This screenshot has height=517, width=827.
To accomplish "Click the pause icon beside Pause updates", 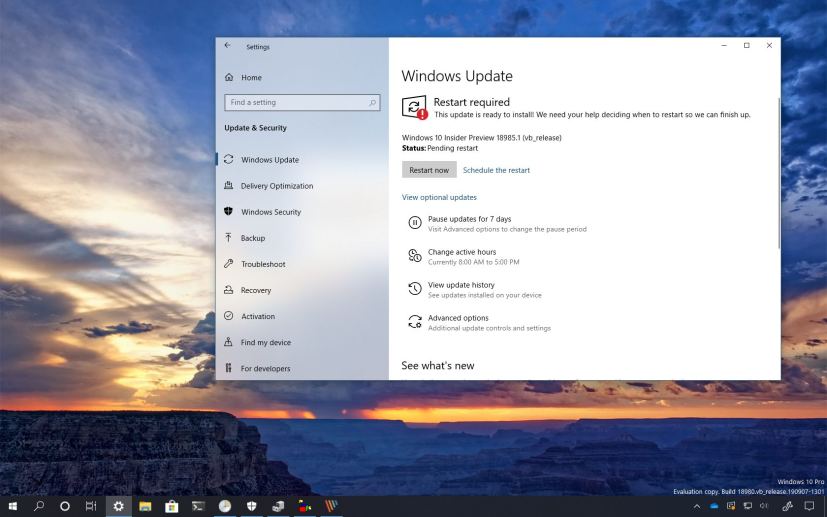I will [x=415, y=223].
